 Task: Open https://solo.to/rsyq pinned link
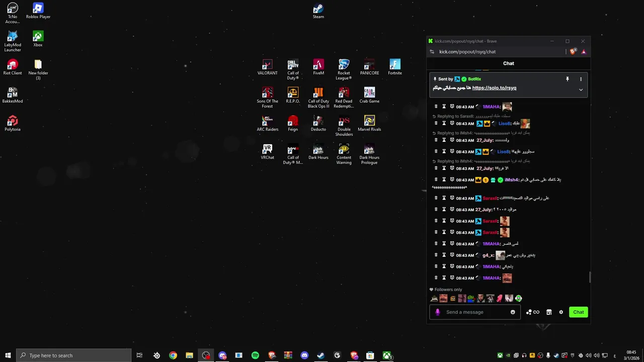point(494,88)
